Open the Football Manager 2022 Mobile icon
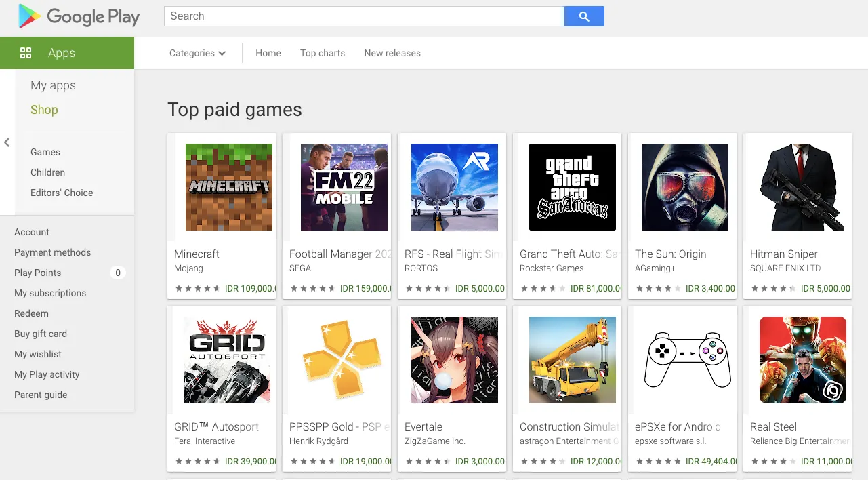 pyautogui.click(x=344, y=187)
